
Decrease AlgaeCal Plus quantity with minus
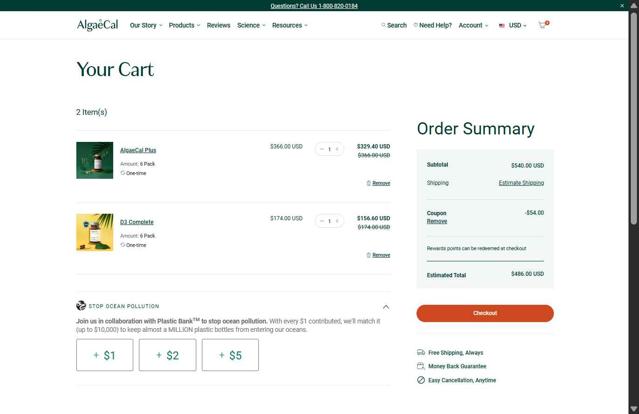322,149
